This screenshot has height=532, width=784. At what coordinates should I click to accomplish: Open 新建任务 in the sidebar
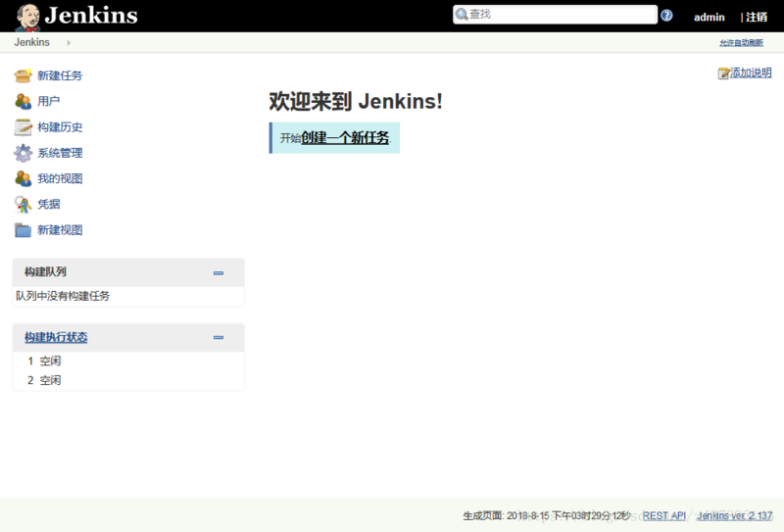(x=60, y=75)
